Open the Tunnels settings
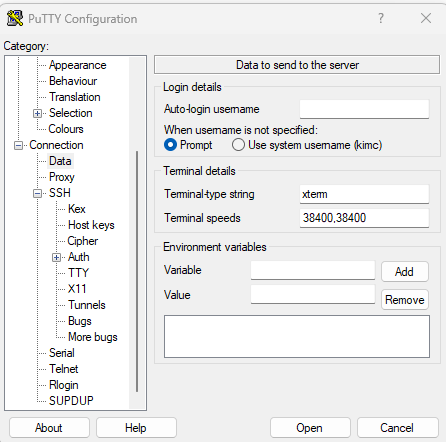This screenshot has width=446, height=442. click(87, 305)
